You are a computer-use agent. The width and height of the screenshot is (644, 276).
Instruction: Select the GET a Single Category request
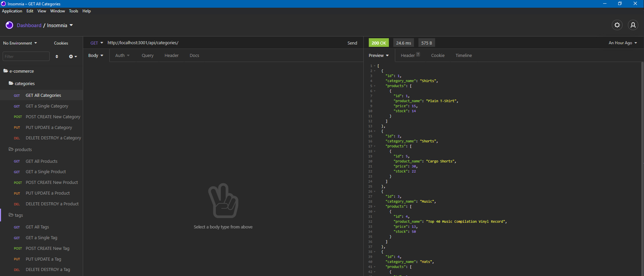41,106
